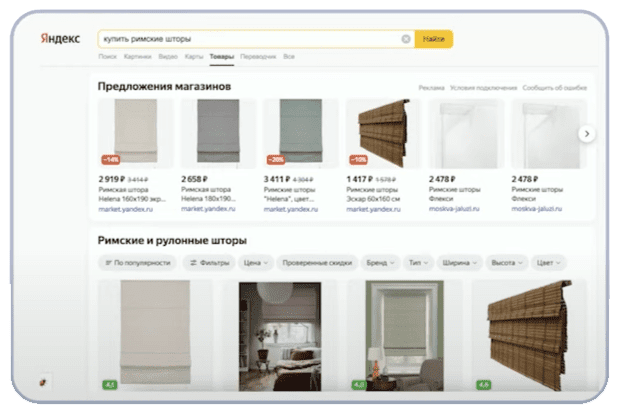628x417 pixels.
Task: Open the beige roman blind product card
Action: 155,336
